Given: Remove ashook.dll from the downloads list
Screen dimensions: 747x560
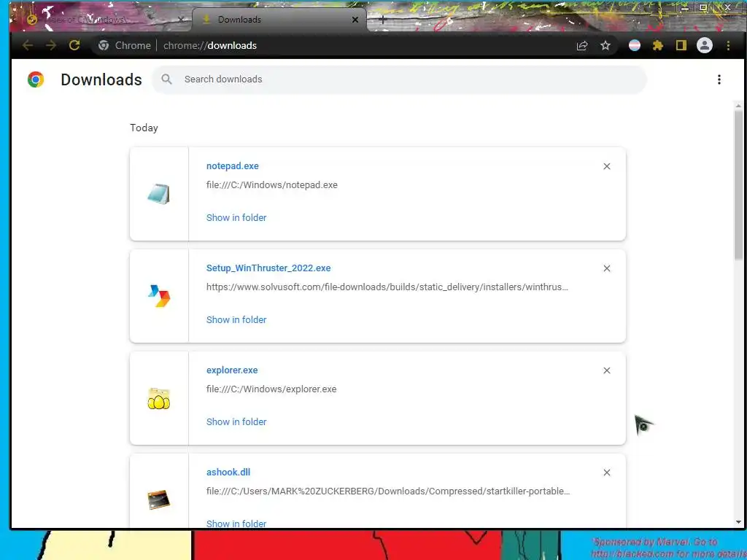Looking at the screenshot, I should pyautogui.click(x=606, y=472).
